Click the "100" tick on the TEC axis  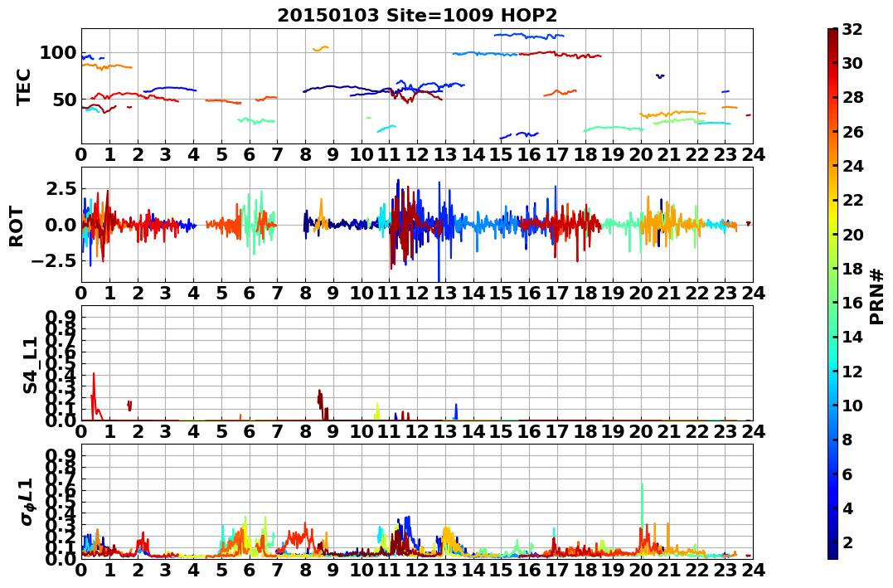57,53
